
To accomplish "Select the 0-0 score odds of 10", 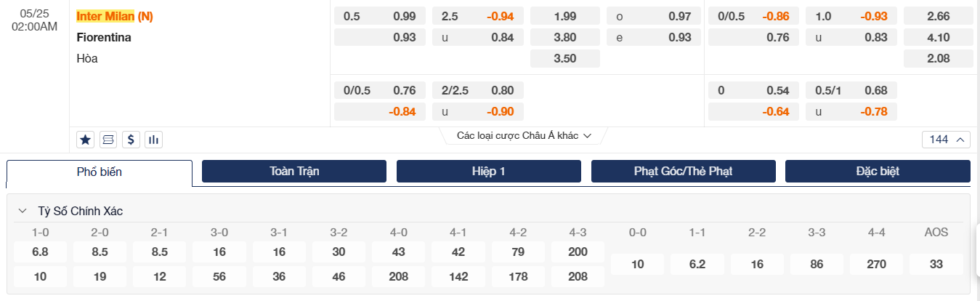I will tap(638, 264).
